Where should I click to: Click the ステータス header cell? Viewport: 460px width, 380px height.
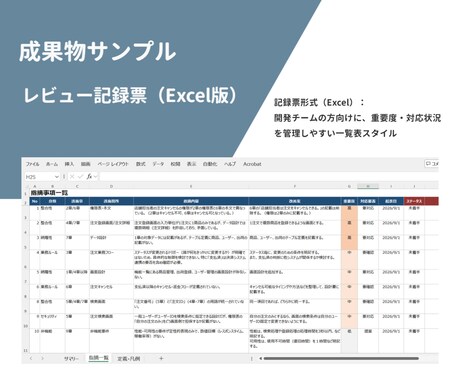click(x=414, y=201)
